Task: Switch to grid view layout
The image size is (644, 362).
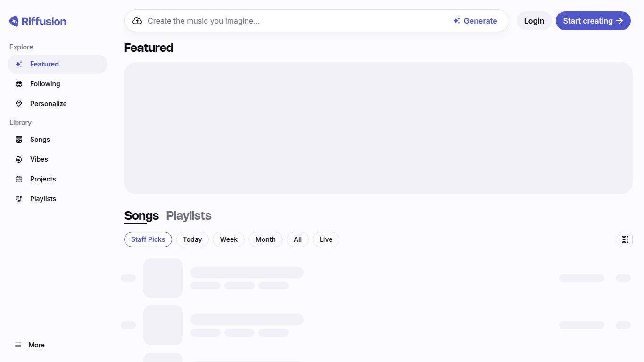Action: tap(625, 239)
